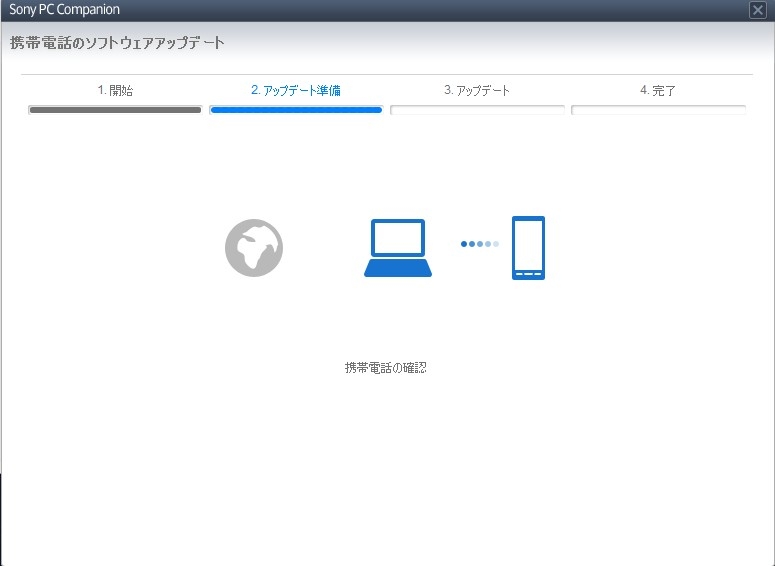Click the 携帯電話のソフトウェアアップデート heading

[117, 43]
